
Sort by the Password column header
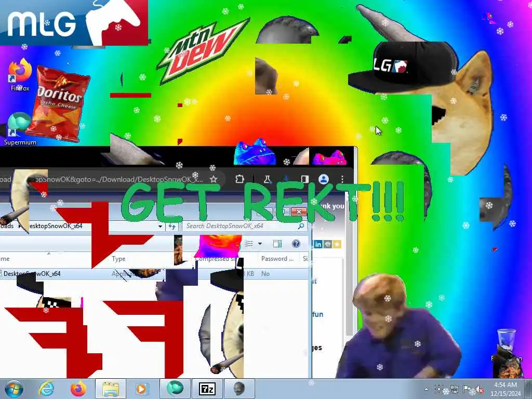(x=277, y=259)
